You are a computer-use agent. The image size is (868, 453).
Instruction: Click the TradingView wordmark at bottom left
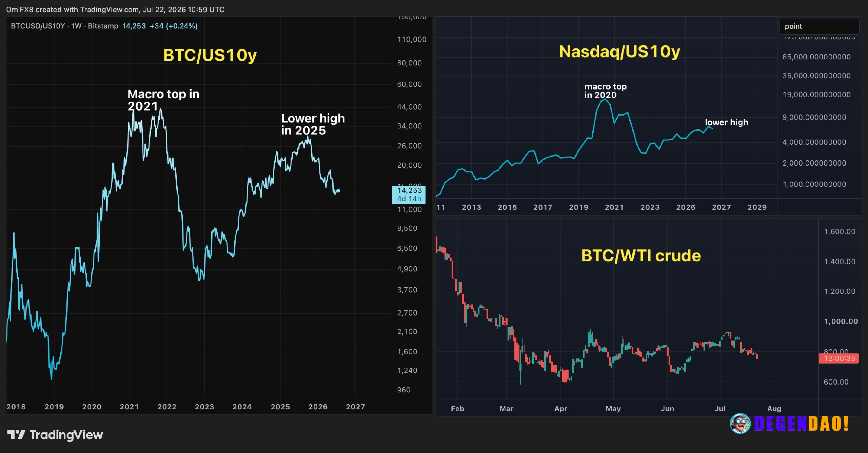pos(66,435)
